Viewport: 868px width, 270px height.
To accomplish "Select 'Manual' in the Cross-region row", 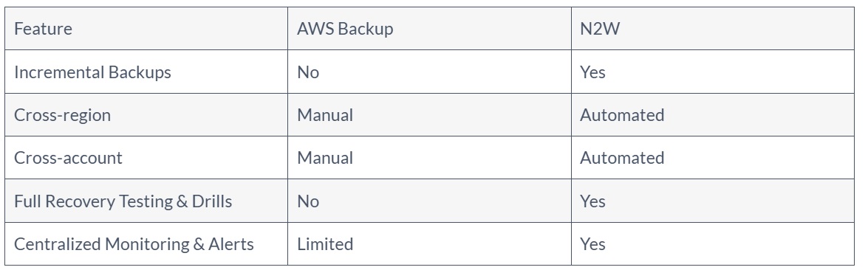I will click(325, 115).
